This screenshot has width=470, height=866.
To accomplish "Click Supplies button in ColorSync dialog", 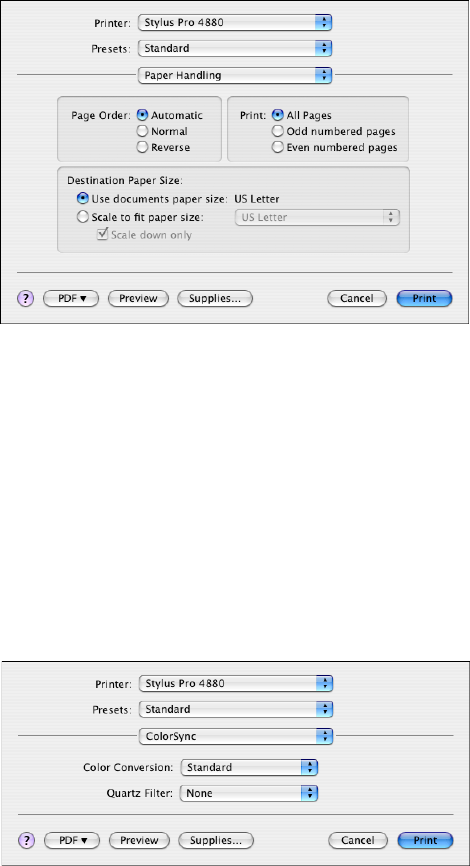I will click(216, 841).
